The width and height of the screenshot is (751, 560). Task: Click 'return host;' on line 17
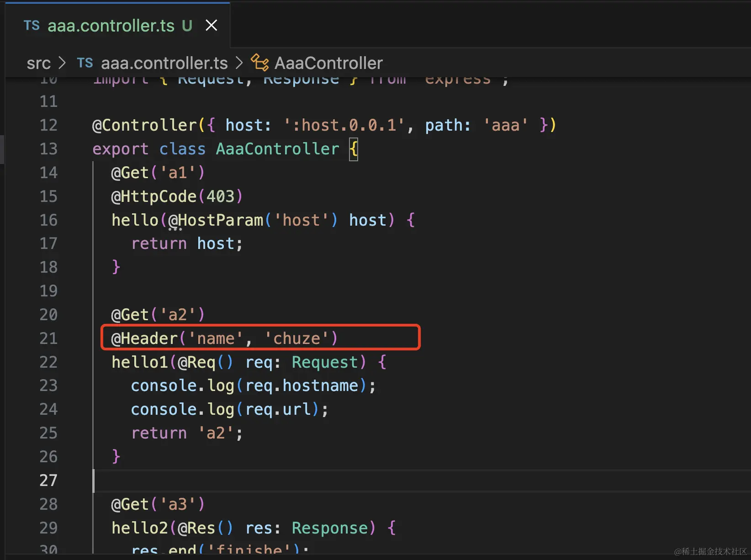click(x=187, y=243)
